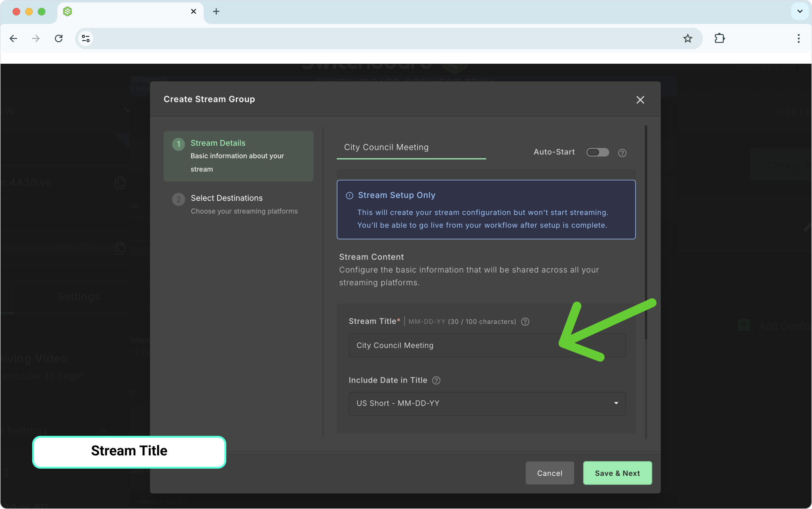Select the Select Destinations step
Image resolution: width=812 pixels, height=509 pixels.
click(x=238, y=204)
